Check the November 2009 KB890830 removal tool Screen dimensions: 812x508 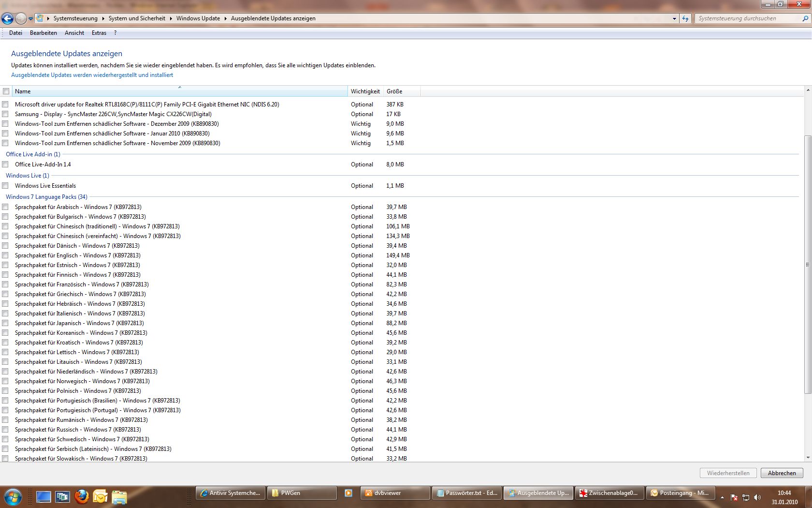[5, 143]
